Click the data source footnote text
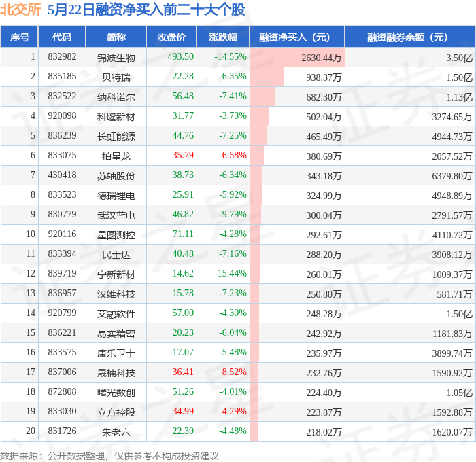The width and height of the screenshot is (476, 462). tap(109, 456)
